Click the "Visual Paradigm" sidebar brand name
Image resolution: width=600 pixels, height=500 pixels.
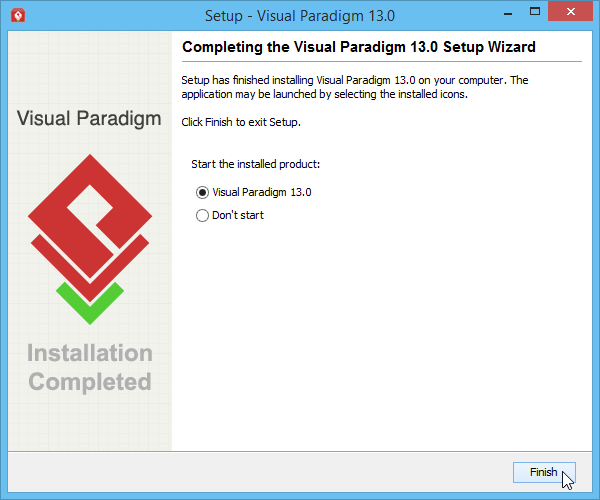[89, 119]
